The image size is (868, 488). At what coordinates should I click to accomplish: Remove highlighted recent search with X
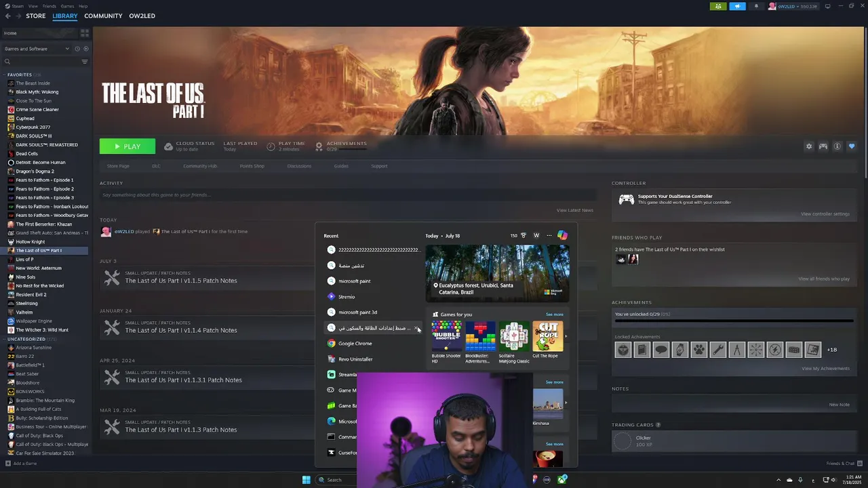click(417, 328)
